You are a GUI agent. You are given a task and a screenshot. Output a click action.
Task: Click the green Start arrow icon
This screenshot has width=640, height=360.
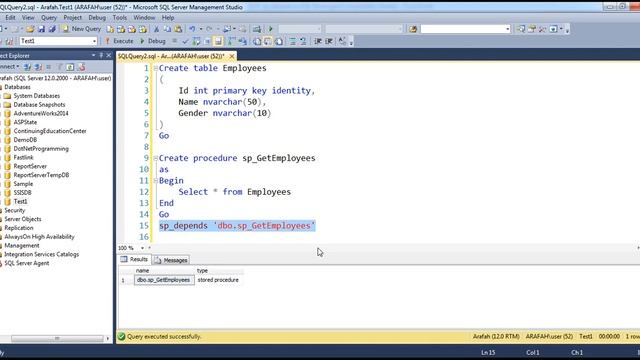tap(271, 29)
